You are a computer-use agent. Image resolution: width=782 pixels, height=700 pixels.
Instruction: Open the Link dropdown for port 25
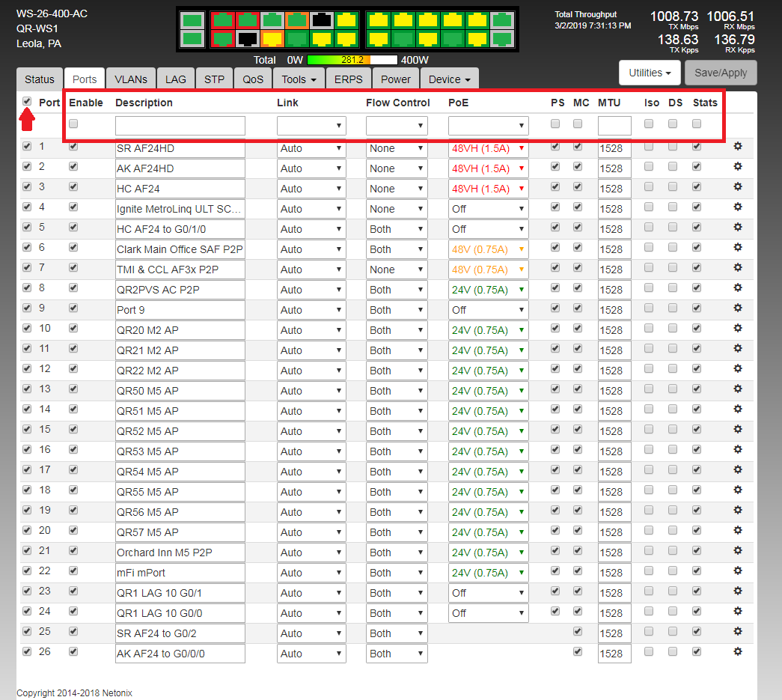(311, 633)
